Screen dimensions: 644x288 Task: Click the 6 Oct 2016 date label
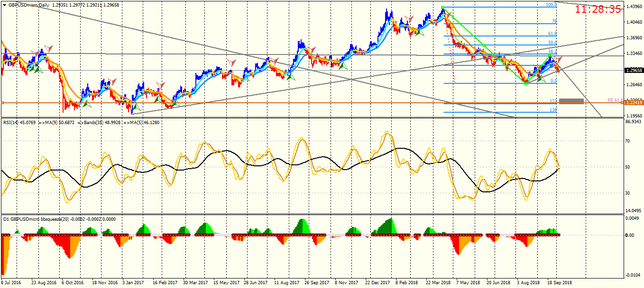click(73, 282)
